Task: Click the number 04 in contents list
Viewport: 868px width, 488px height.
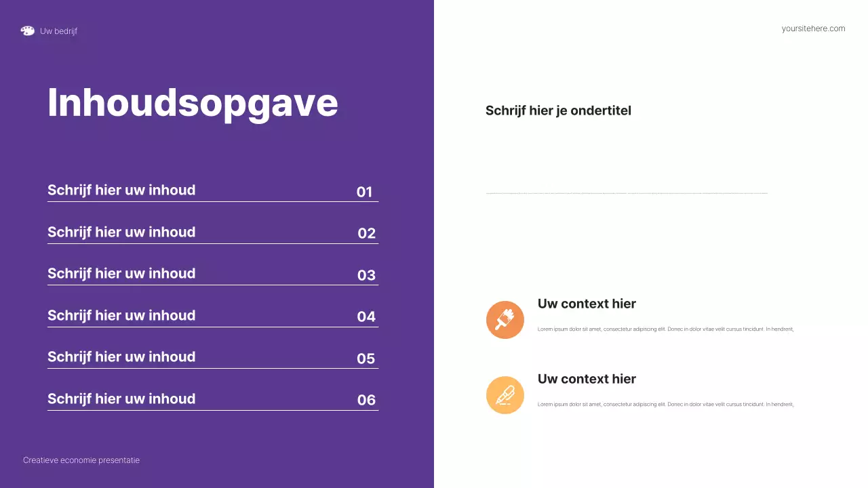Action: pos(366,317)
